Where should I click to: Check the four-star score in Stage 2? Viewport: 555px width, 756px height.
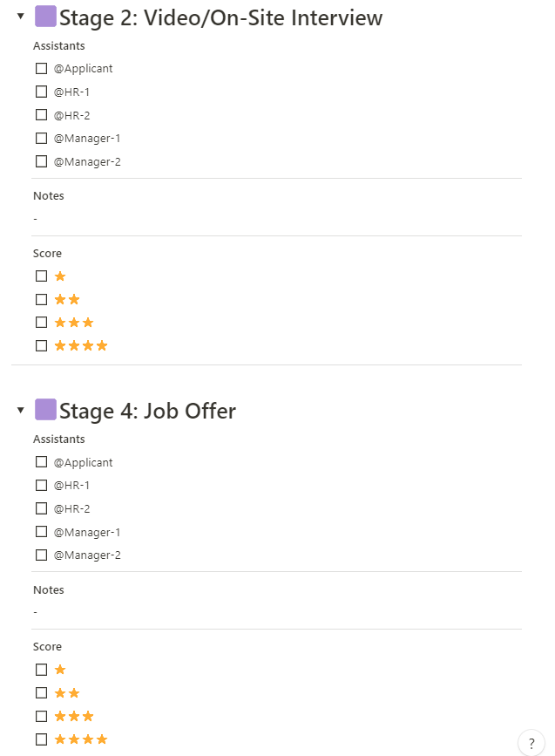(x=41, y=346)
